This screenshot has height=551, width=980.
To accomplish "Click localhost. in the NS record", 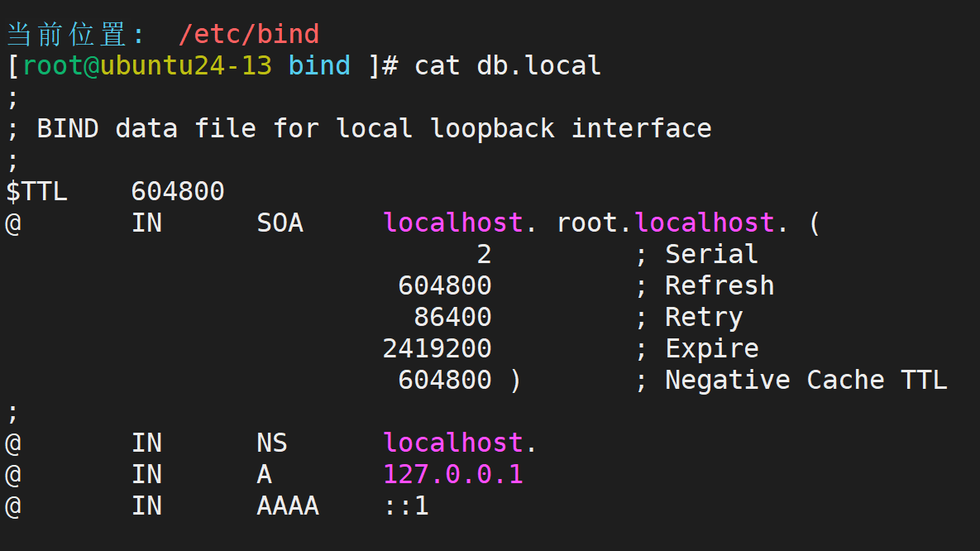I will [460, 443].
